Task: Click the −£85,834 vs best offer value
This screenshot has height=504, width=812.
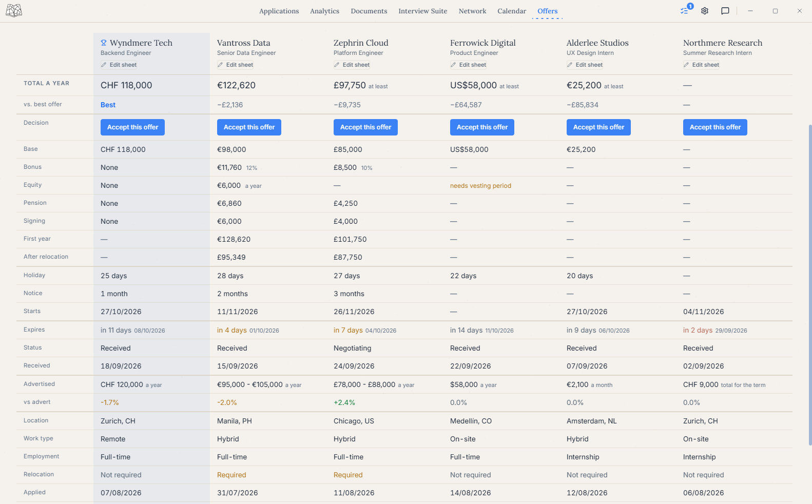Action: tap(583, 105)
